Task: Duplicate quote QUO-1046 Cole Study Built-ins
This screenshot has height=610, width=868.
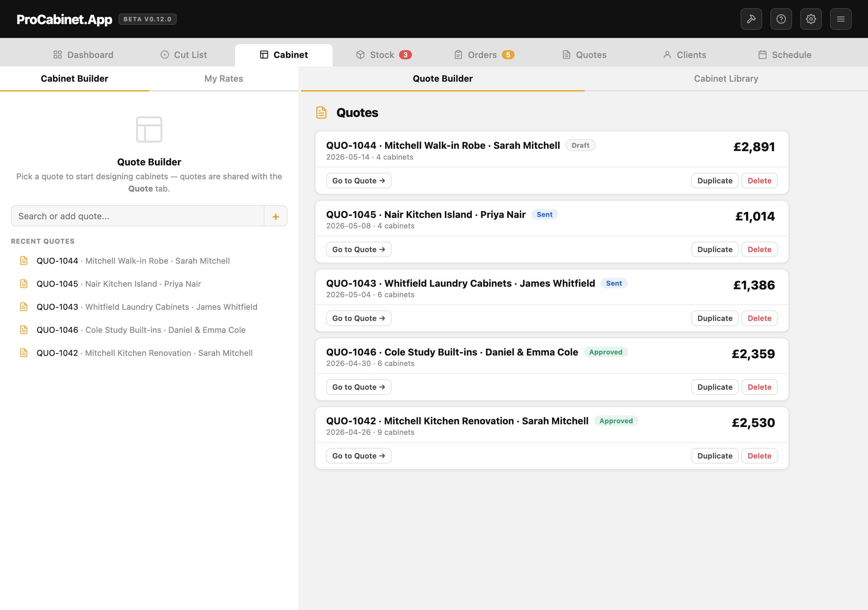Action: tap(715, 387)
